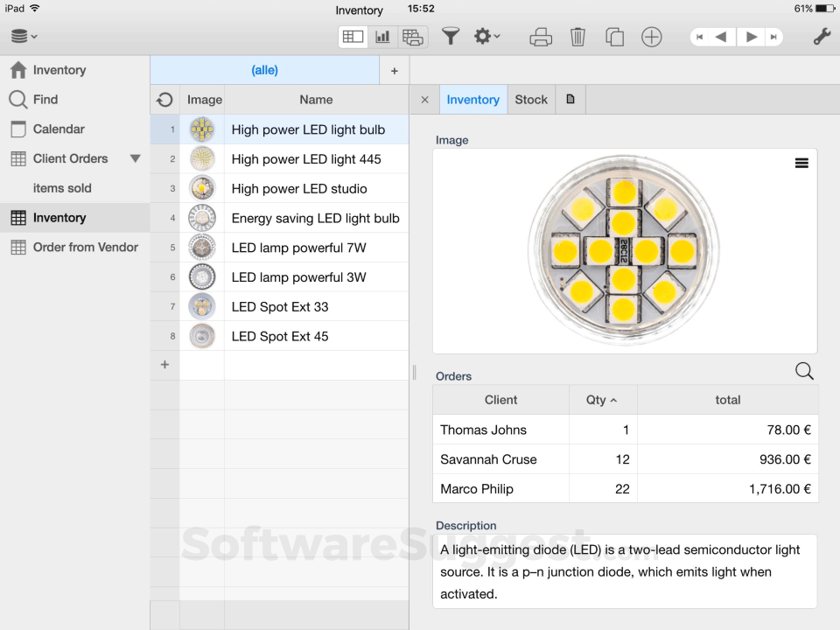840x630 pixels.
Task: Click the filter funnel icon
Action: [x=450, y=37]
